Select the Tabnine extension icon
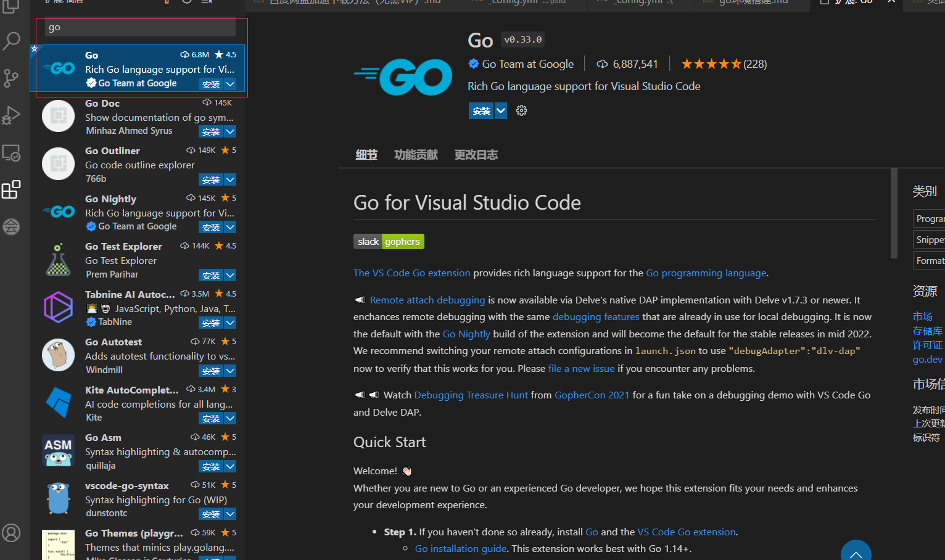This screenshot has width=945, height=560. (x=58, y=307)
